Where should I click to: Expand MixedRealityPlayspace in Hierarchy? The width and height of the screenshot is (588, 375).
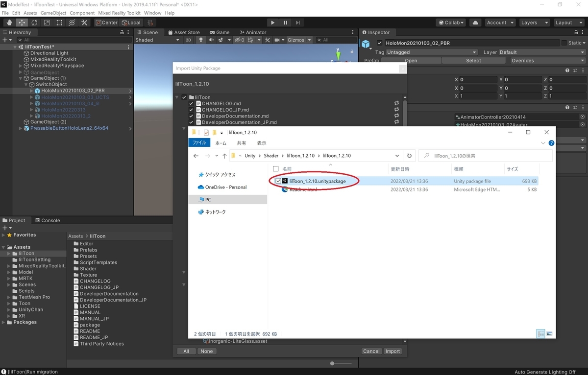click(x=21, y=66)
